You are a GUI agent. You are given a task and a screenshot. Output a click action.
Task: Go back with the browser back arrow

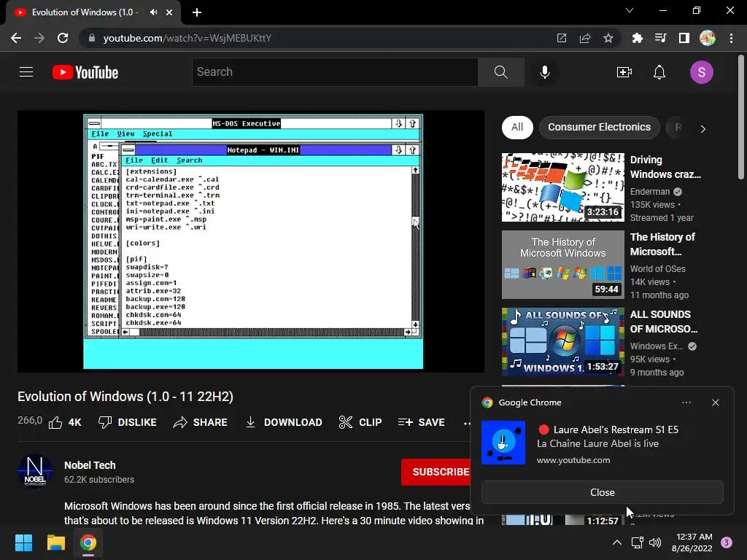[16, 38]
